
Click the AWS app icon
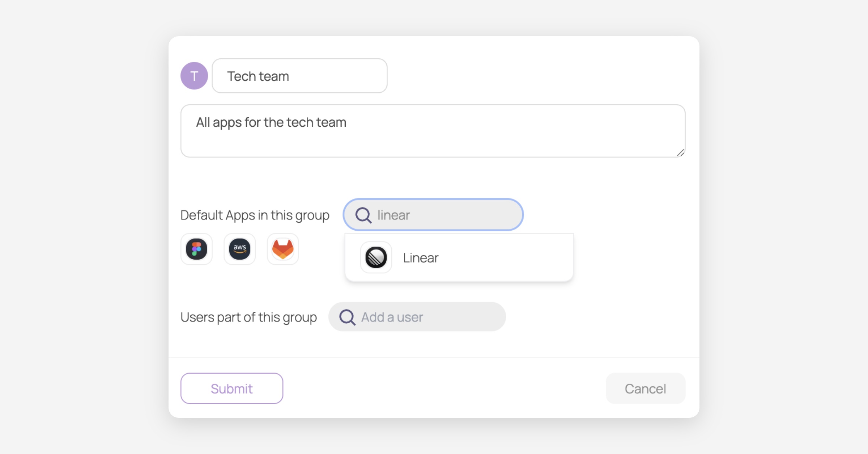pos(239,249)
